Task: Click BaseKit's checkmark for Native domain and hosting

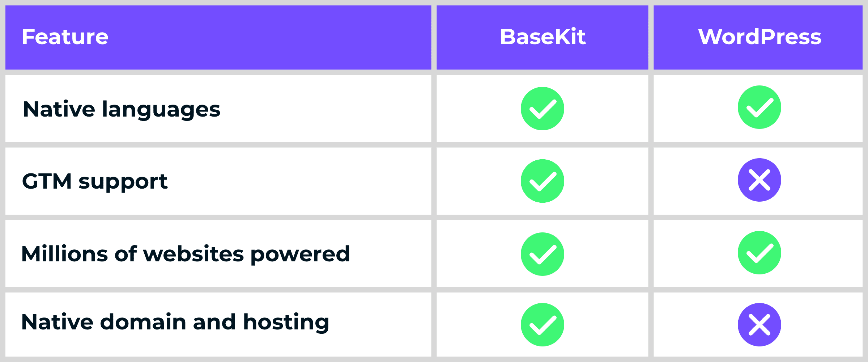Action: point(542,325)
